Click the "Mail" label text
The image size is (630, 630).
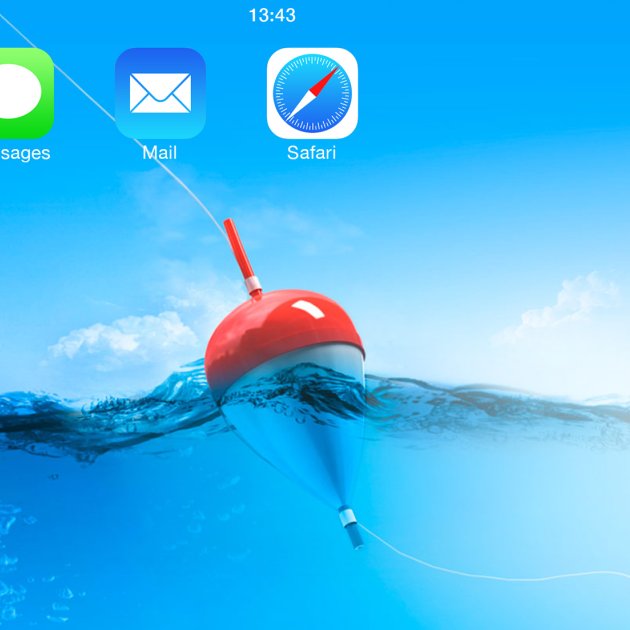point(160,153)
